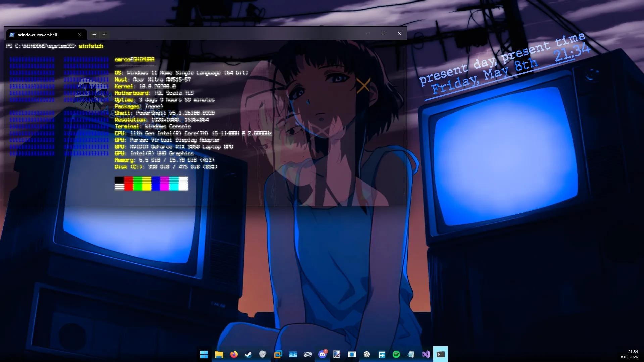The height and width of the screenshot is (362, 644).
Task: Click the 'Shell: PowerShell v5.1' line
Action: pyautogui.click(x=165, y=113)
